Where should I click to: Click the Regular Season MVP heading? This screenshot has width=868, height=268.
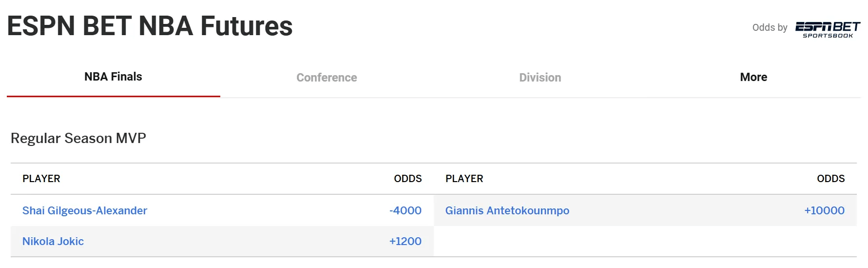[x=78, y=138]
